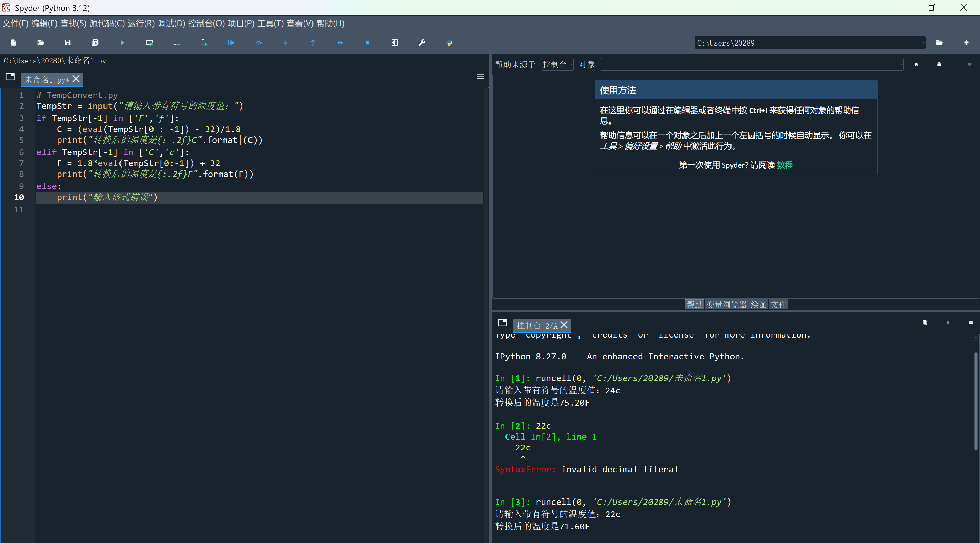The height and width of the screenshot is (543, 980).
Task: Open the PYTHONPATH manager Python icon
Action: 449,43
